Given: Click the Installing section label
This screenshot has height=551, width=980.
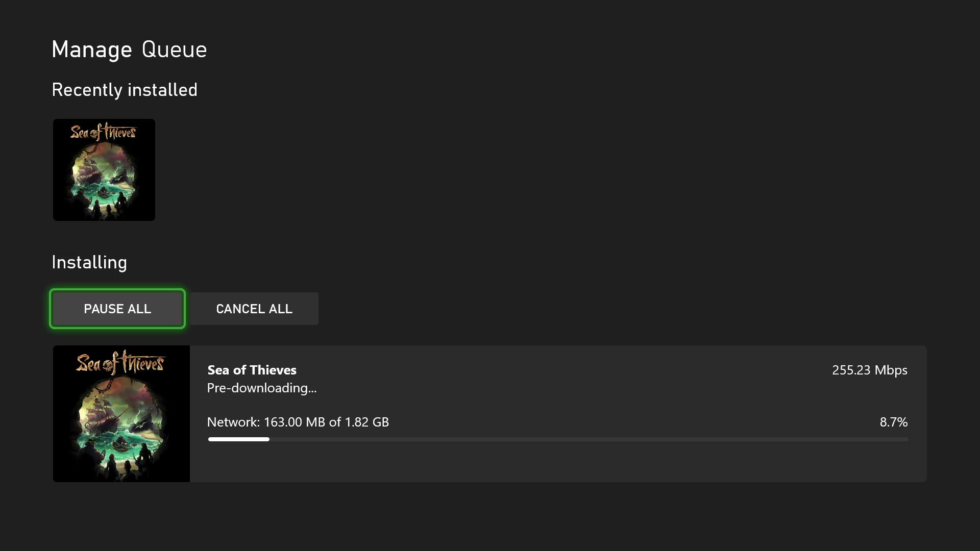Looking at the screenshot, I should [89, 262].
